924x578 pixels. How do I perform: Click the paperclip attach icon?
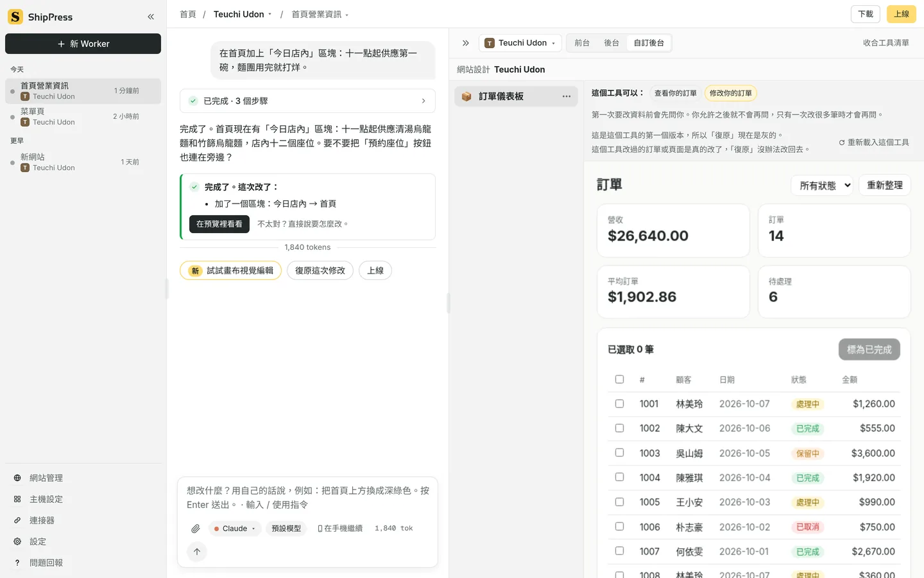196,529
